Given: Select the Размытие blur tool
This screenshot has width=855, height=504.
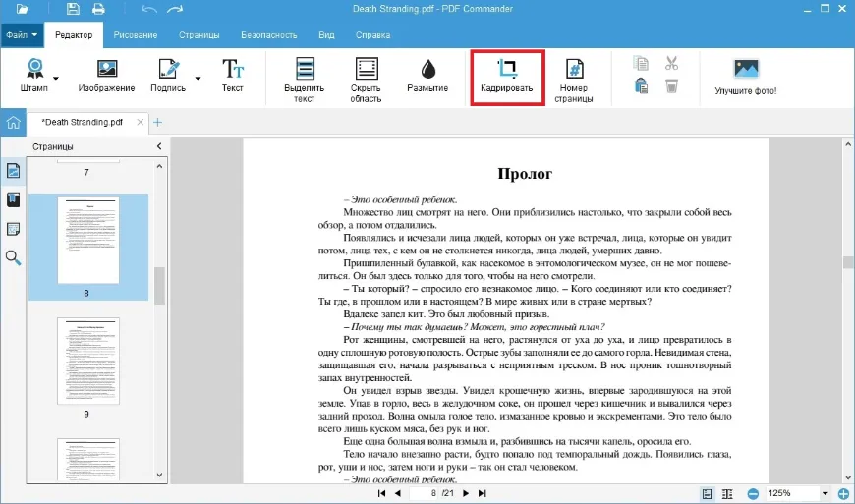Looking at the screenshot, I should 427,76.
